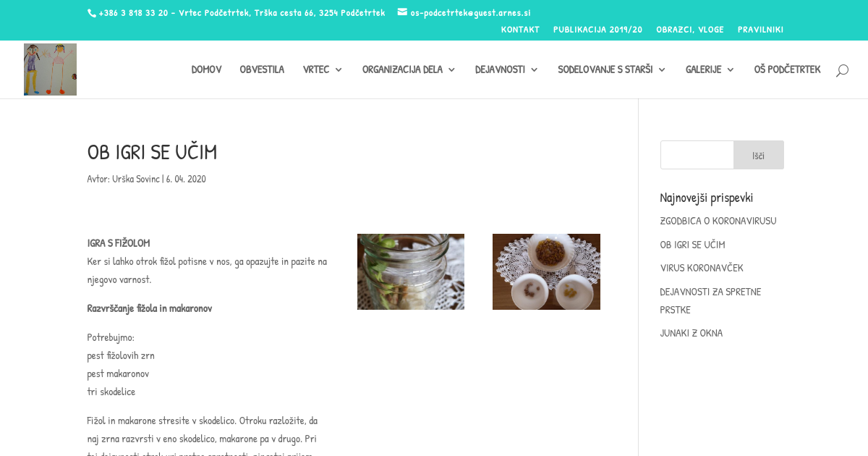Open the KONTAKT link in top bar
This screenshot has height=456, width=868.
pyautogui.click(x=520, y=30)
